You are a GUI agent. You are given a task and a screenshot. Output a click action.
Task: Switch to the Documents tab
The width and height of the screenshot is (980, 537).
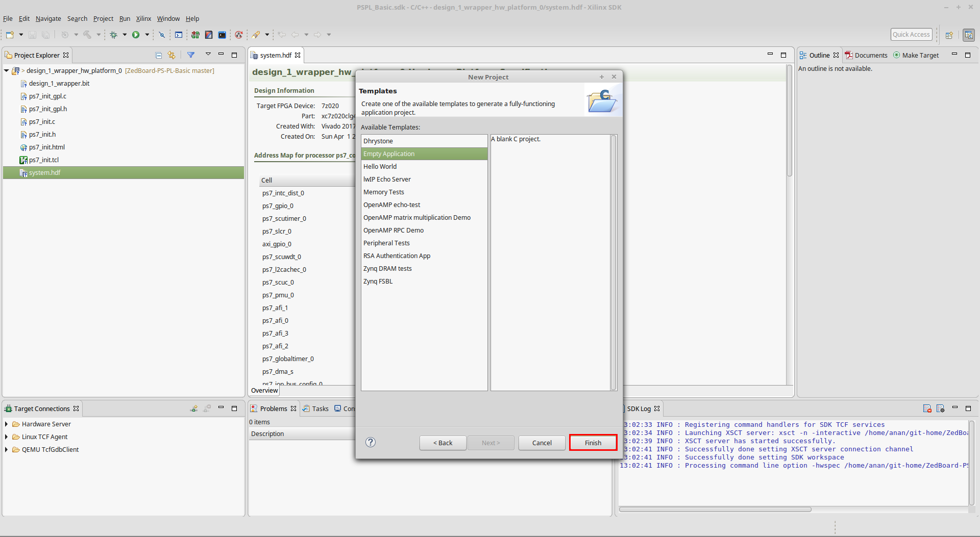pos(866,55)
